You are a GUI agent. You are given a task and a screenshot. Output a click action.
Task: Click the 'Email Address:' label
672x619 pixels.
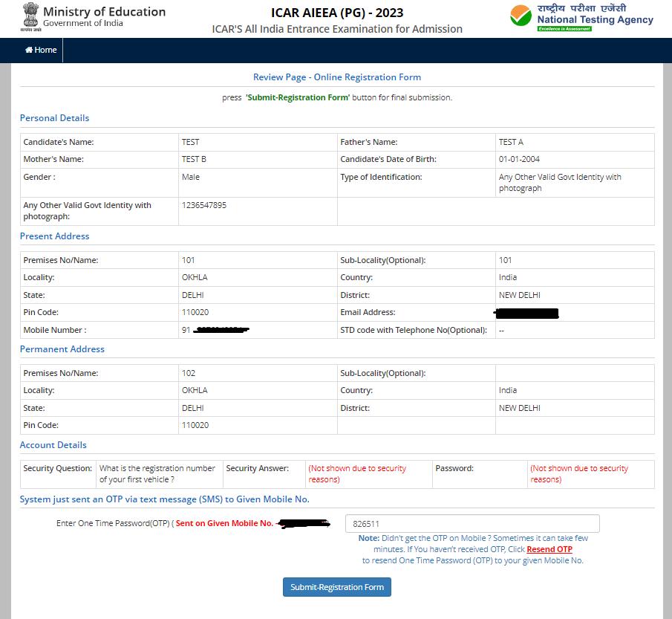pyautogui.click(x=368, y=312)
